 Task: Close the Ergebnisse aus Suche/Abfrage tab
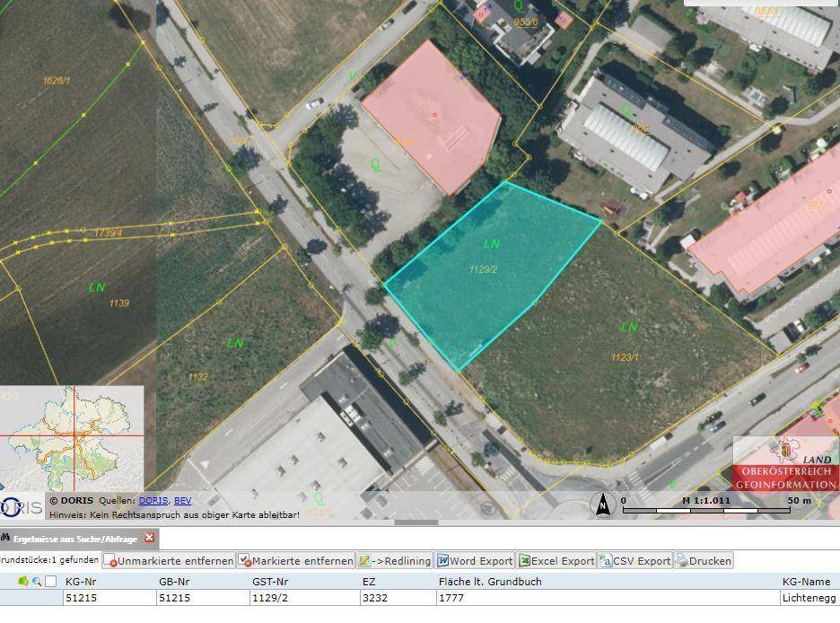pos(150,539)
